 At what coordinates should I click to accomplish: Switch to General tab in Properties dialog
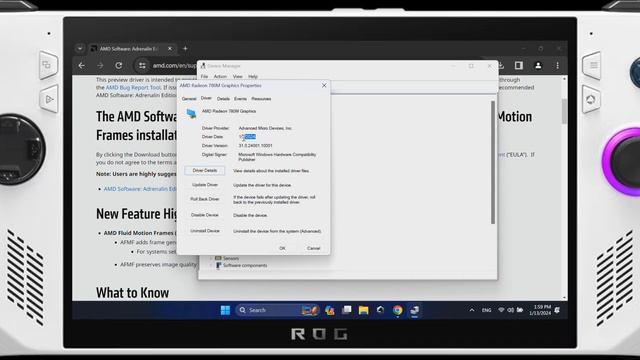tap(189, 99)
